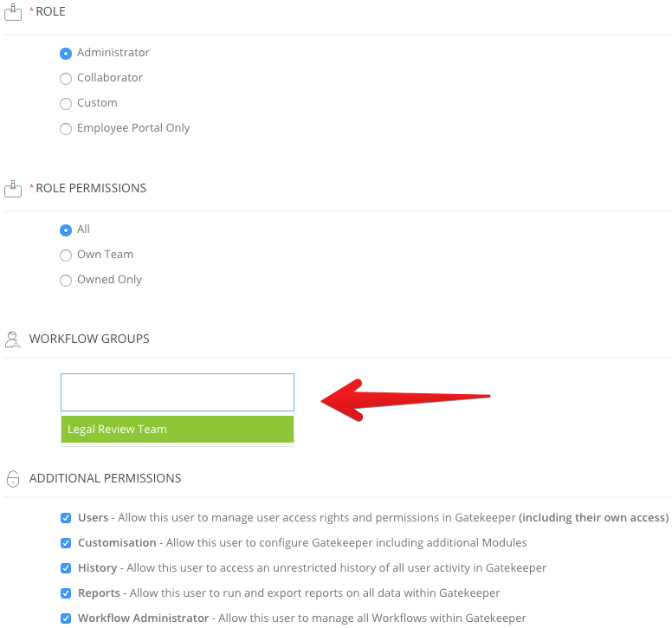Uncheck Workflow Administrator permission
Viewport: 672px width, 628px height.
(66, 618)
